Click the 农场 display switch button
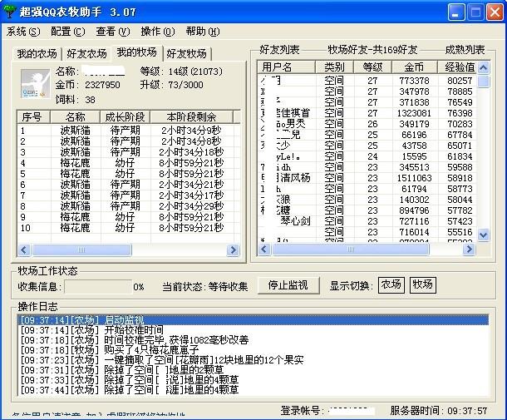The image size is (507, 420). [391, 284]
